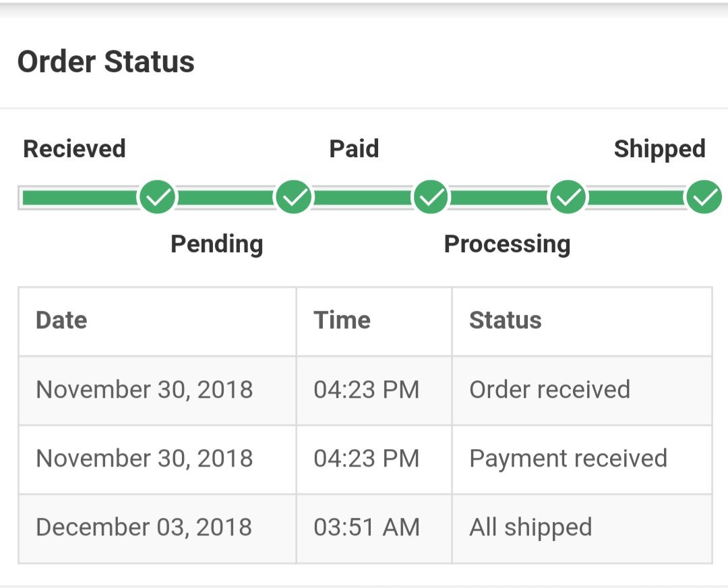Image resolution: width=728 pixels, height=588 pixels.
Task: Click the green progress bar's first segment
Action: click(80, 198)
